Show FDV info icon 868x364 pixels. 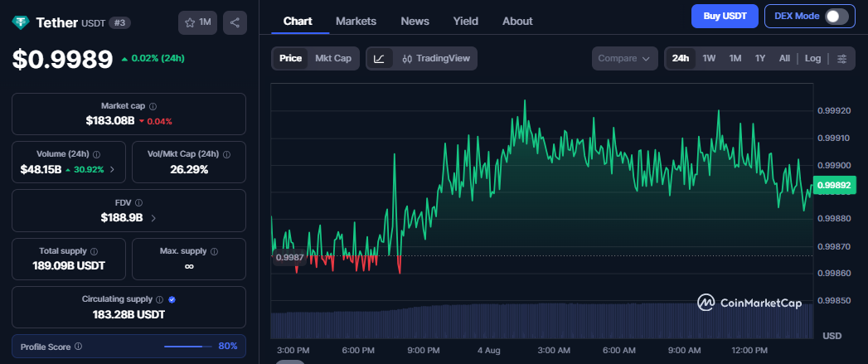pyautogui.click(x=139, y=203)
